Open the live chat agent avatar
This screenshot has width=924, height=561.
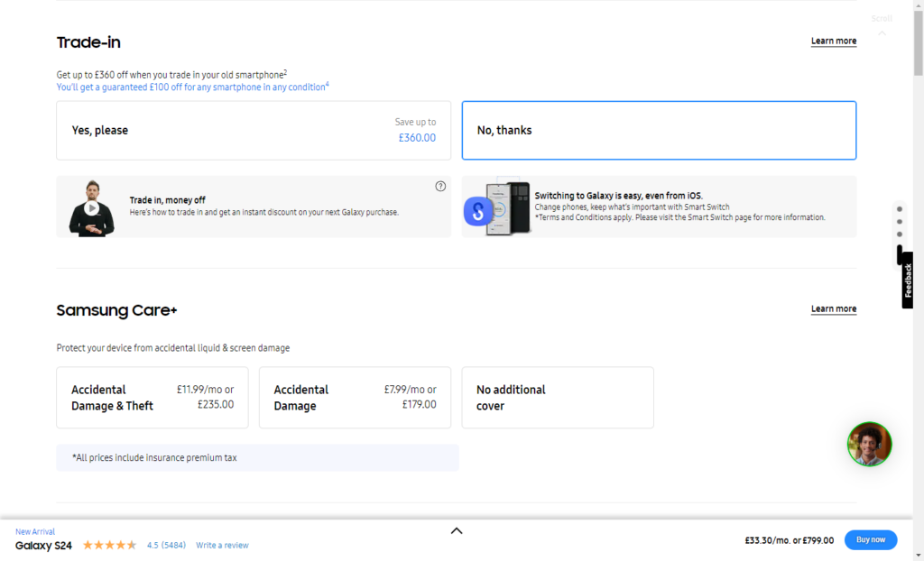point(869,444)
